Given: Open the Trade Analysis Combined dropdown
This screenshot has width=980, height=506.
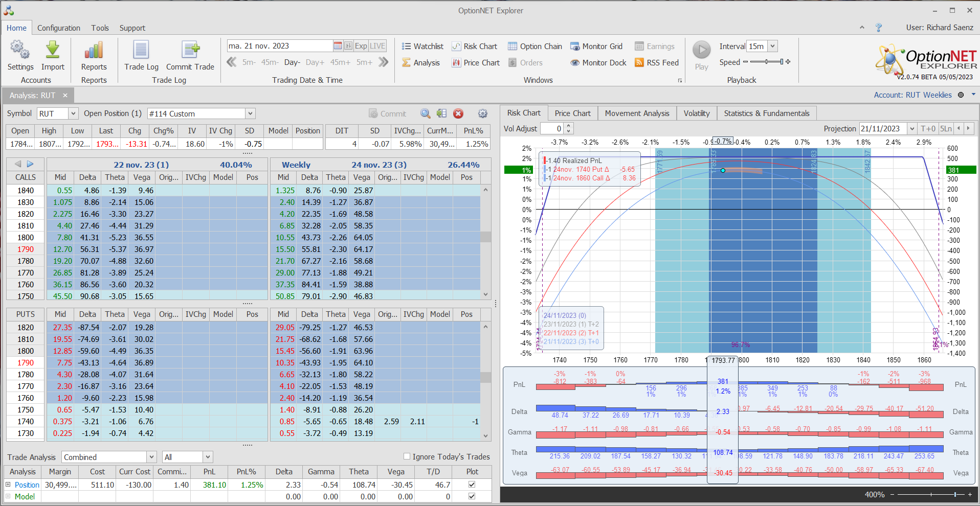Looking at the screenshot, I should [151, 457].
